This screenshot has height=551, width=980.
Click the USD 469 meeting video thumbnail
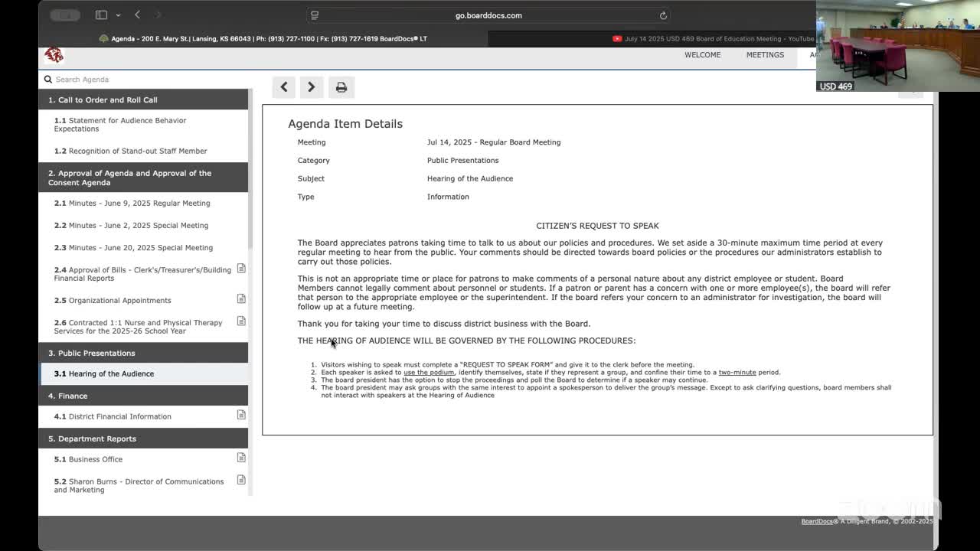click(897, 46)
